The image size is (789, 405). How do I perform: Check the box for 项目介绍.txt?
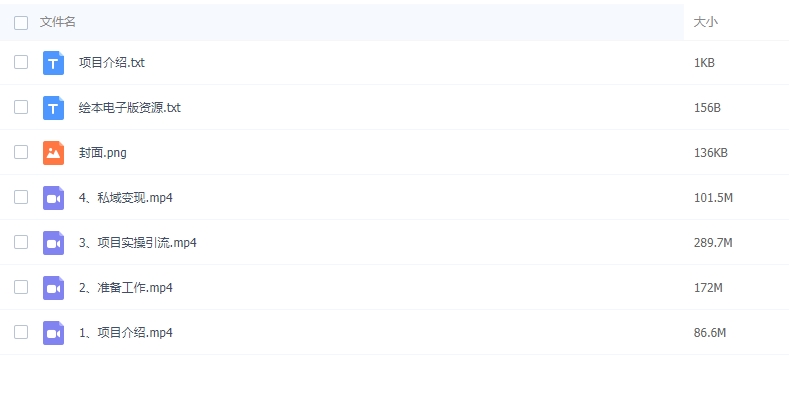(x=21, y=62)
